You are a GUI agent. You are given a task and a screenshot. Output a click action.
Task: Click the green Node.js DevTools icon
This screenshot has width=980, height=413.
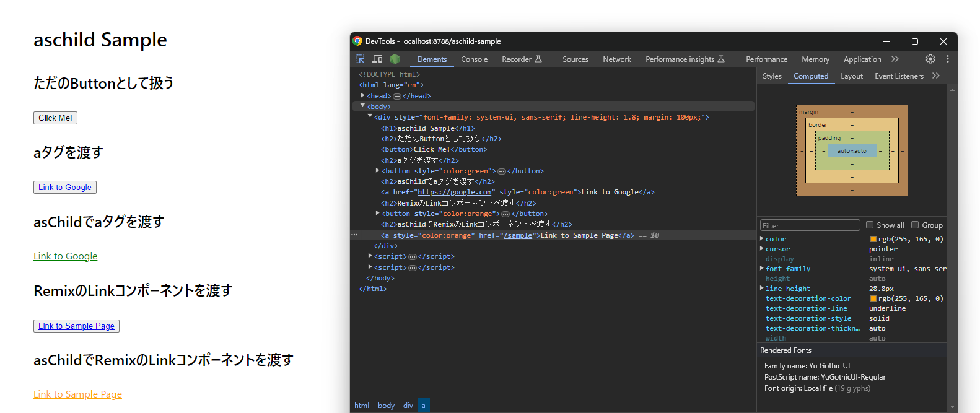point(395,59)
